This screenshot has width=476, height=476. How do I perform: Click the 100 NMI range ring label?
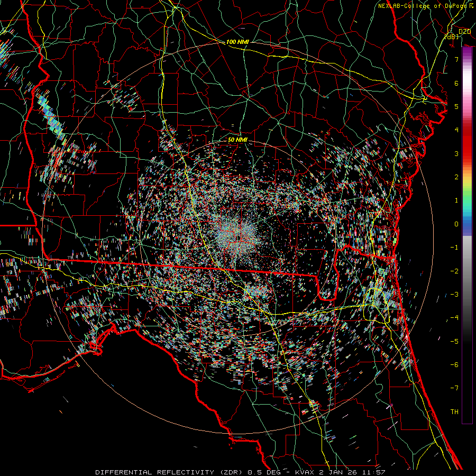click(237, 42)
